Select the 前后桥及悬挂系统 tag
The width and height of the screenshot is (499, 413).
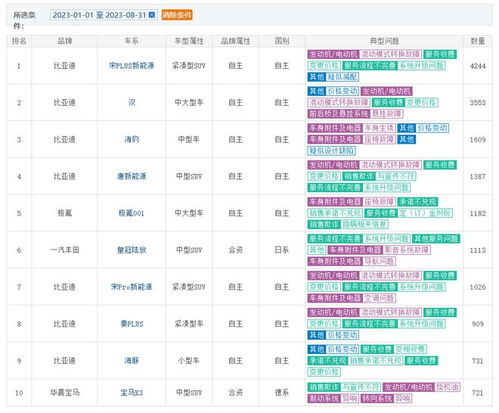click(338, 114)
